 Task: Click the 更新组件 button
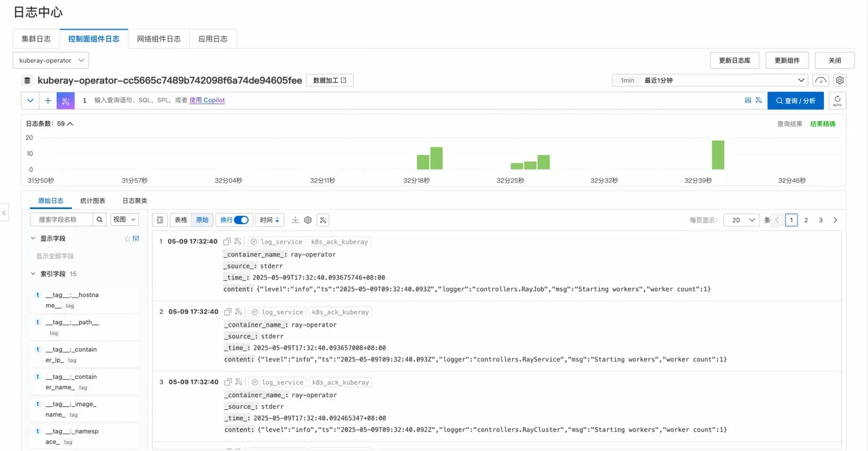787,60
